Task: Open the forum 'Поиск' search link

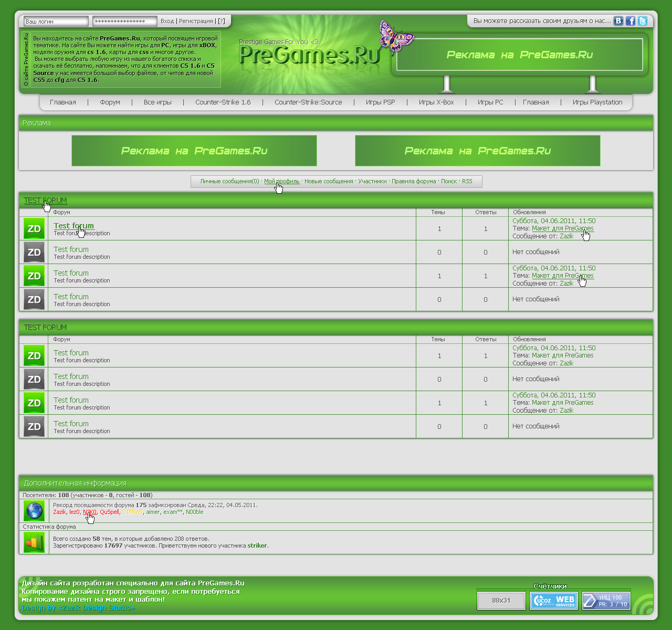Action: (x=449, y=181)
